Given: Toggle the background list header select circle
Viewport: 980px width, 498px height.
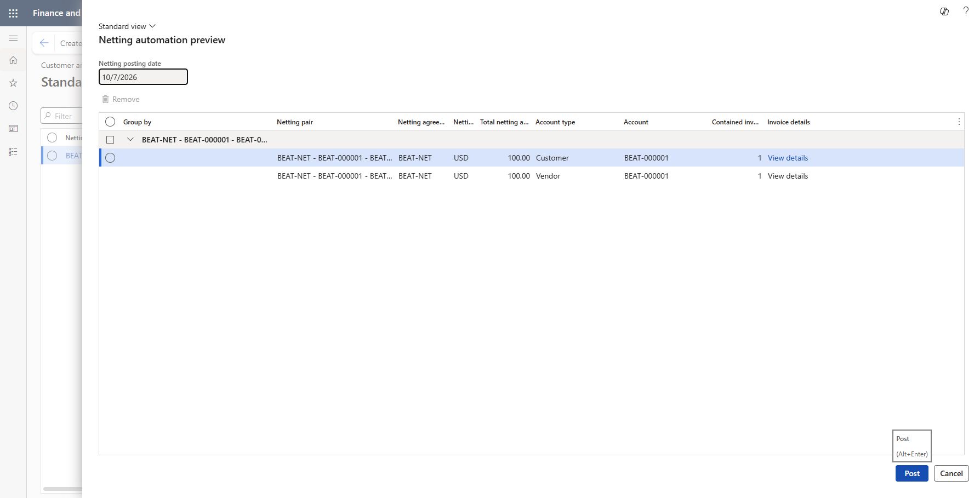Looking at the screenshot, I should 52,138.
